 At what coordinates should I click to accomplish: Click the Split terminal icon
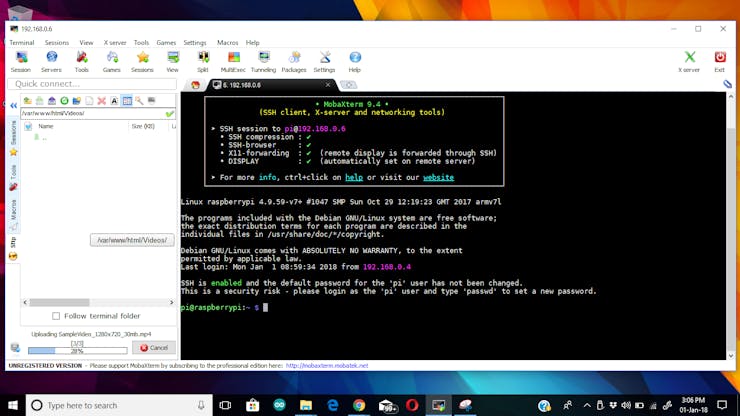[203, 62]
